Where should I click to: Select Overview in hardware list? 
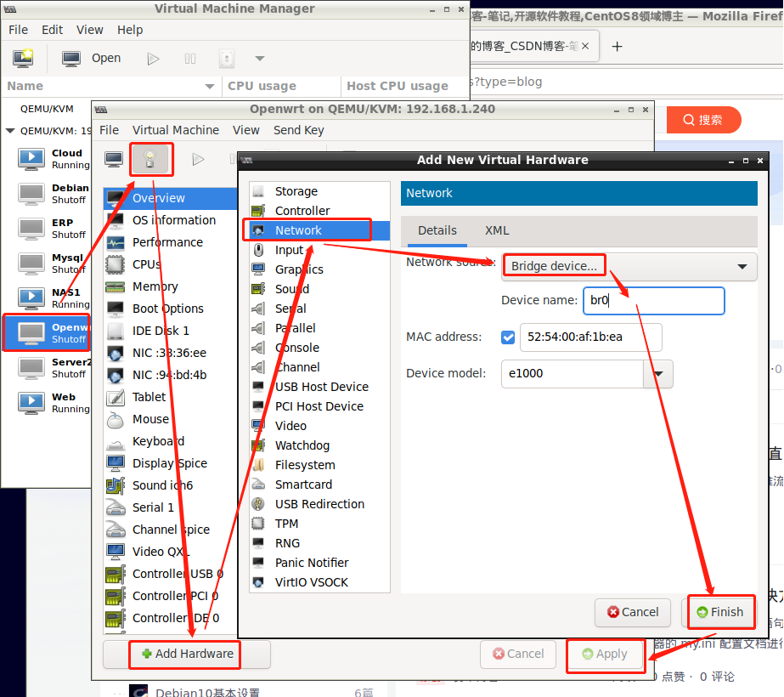171,198
